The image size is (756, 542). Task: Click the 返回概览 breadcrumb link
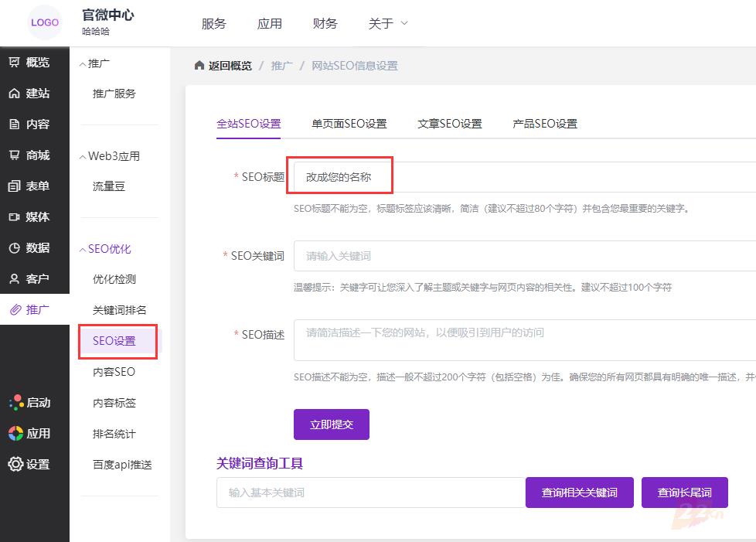(223, 66)
